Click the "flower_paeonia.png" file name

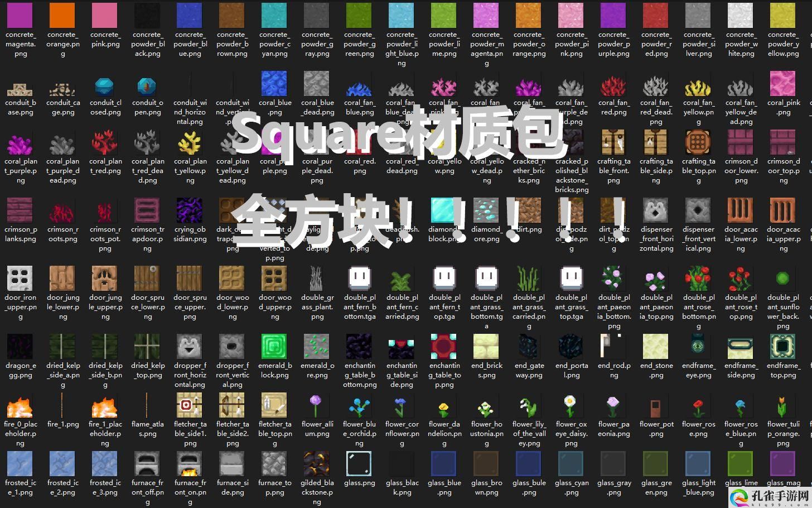pos(613,429)
